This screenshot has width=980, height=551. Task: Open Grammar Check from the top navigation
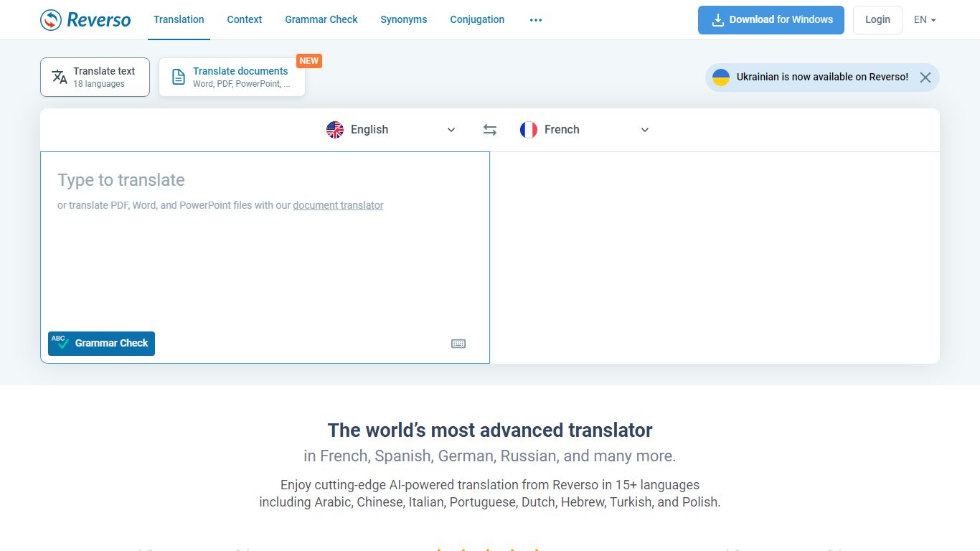(x=321, y=19)
